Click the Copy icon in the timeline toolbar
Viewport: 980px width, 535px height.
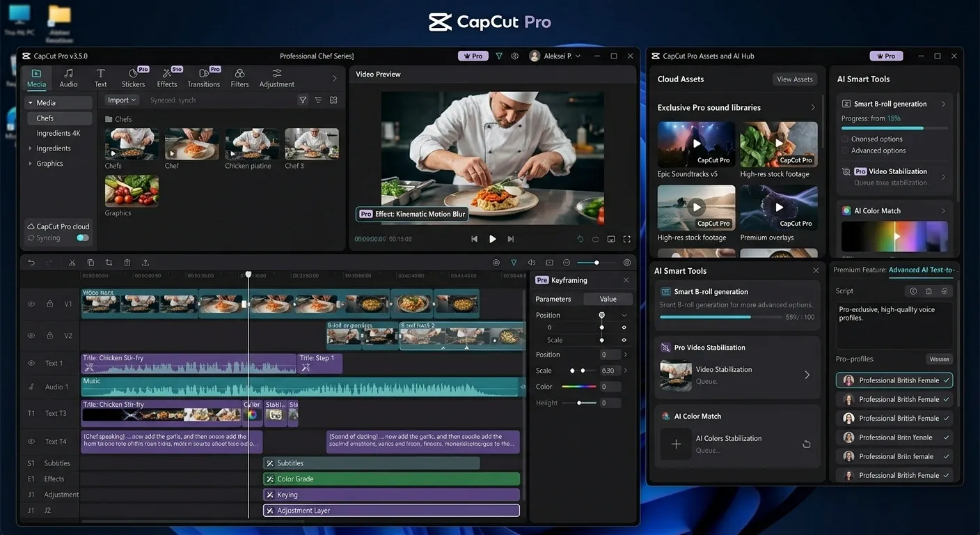[x=90, y=263]
